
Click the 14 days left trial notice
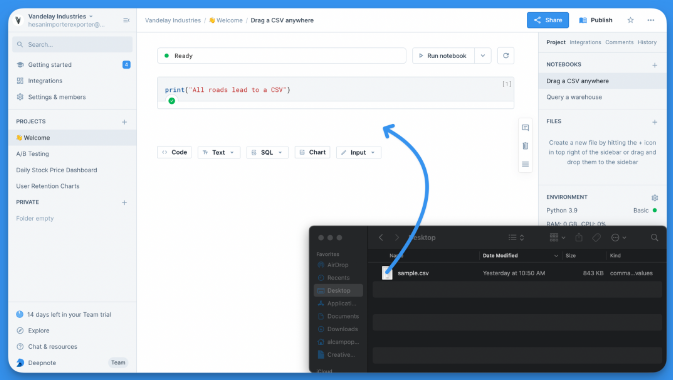point(64,314)
